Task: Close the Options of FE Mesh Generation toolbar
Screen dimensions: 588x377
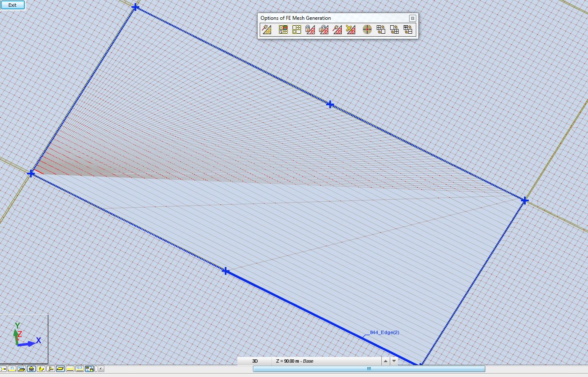Action: pos(412,18)
